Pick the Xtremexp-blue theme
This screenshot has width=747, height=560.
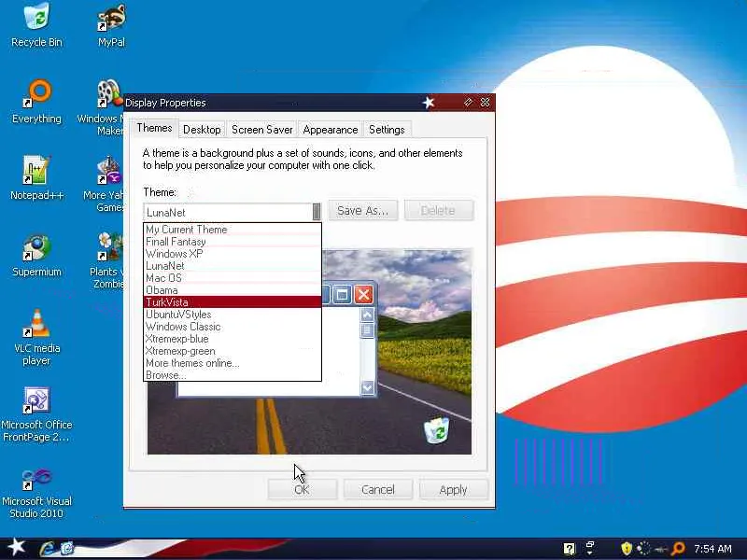pyautogui.click(x=233, y=339)
